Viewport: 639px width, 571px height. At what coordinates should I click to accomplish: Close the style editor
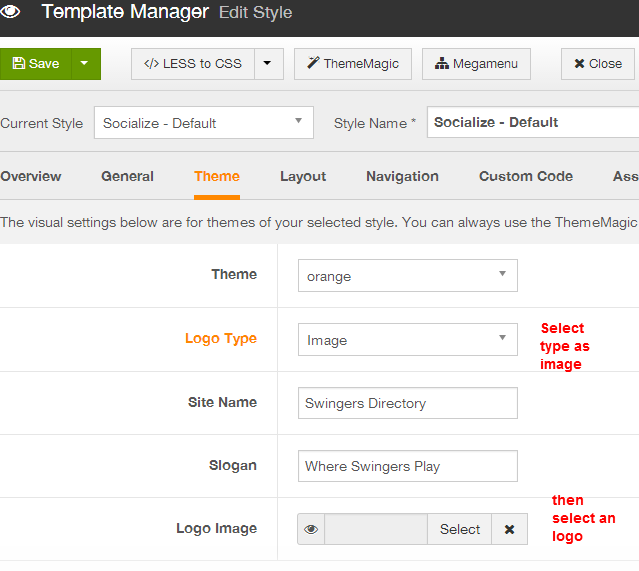pyautogui.click(x=597, y=64)
